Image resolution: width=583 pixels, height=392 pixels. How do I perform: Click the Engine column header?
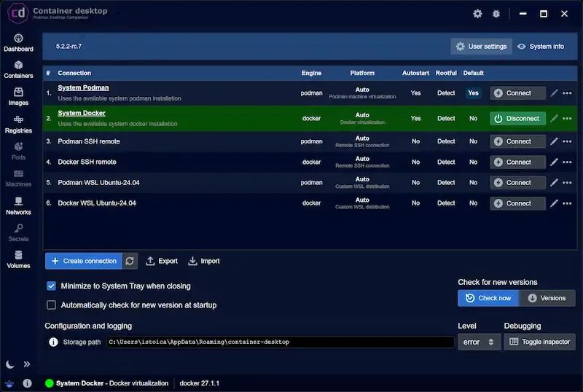pos(311,74)
